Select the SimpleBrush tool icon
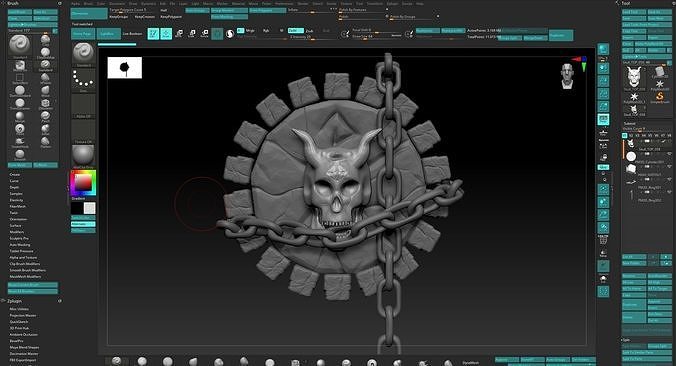Viewport: 676px width, 366px height. (660, 97)
